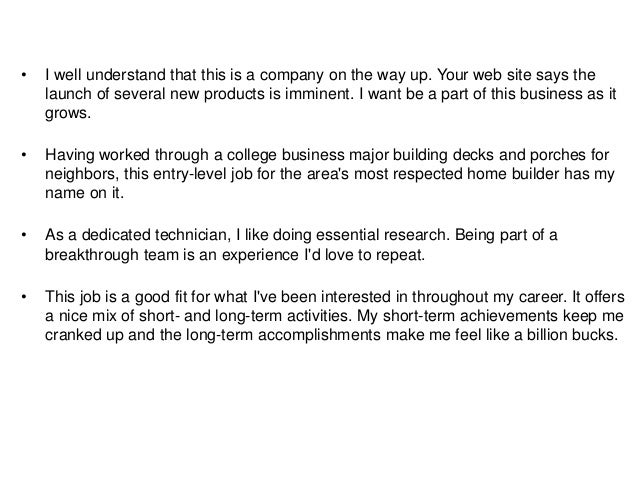
Task: Click the first bullet point marker
Action: (x=24, y=75)
